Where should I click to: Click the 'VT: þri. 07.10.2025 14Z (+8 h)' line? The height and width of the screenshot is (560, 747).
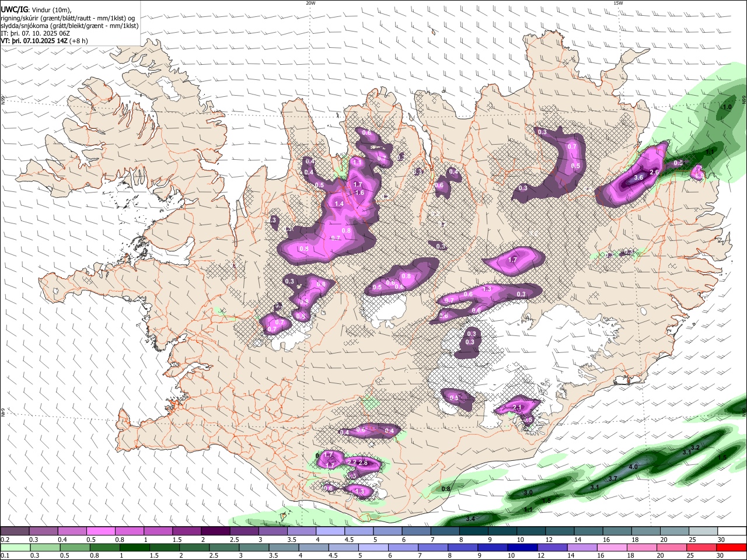coord(44,41)
